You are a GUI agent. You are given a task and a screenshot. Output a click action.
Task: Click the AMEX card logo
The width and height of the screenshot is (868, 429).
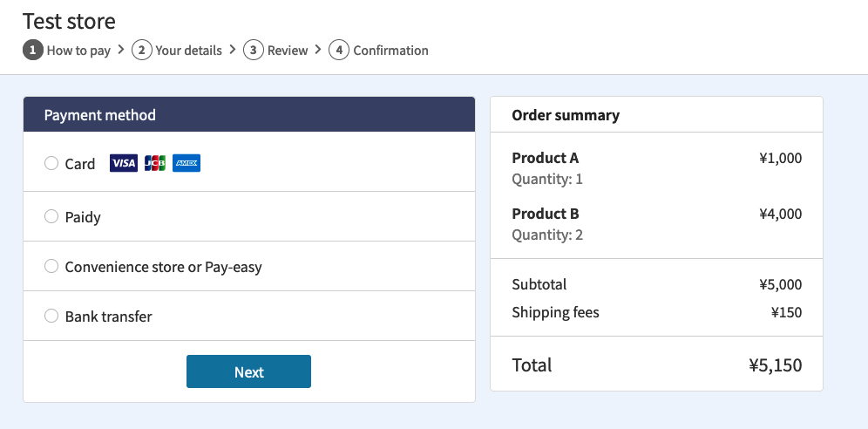[186, 163]
